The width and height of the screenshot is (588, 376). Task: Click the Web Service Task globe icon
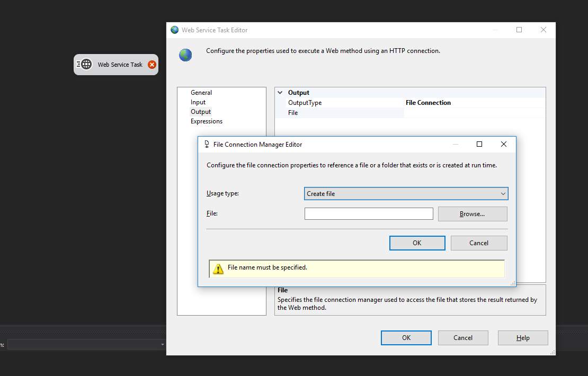click(86, 65)
